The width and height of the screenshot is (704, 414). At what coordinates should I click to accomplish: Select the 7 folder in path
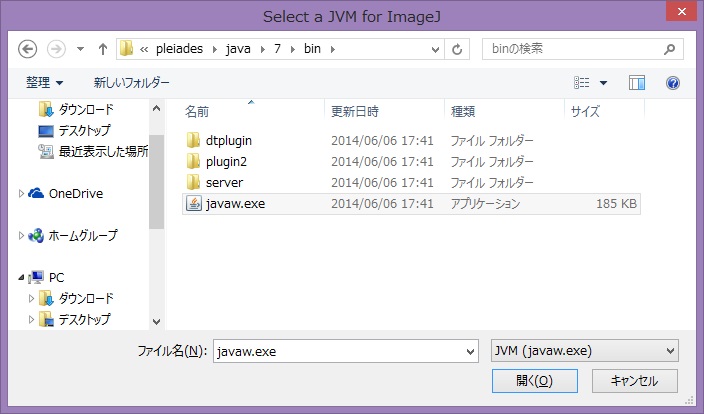tap(277, 48)
